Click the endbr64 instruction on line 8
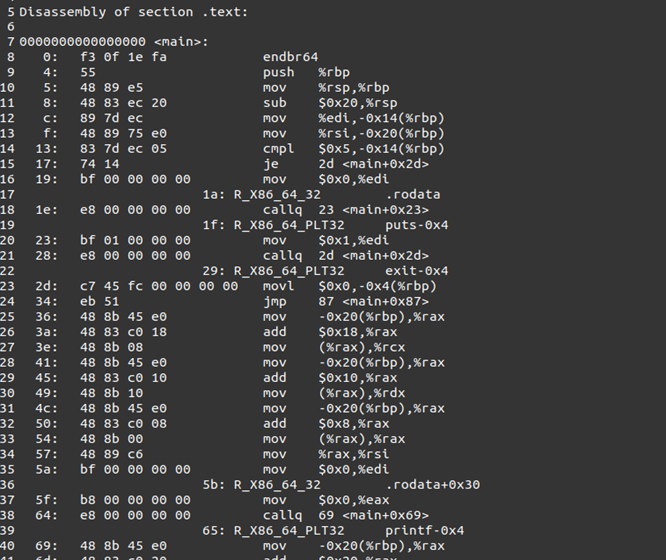The image size is (666, 560). 290,57
